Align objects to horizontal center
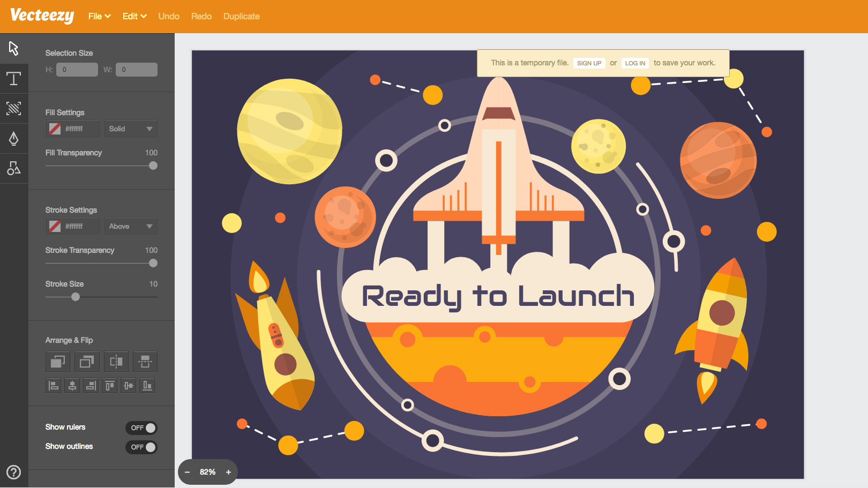 (x=72, y=385)
